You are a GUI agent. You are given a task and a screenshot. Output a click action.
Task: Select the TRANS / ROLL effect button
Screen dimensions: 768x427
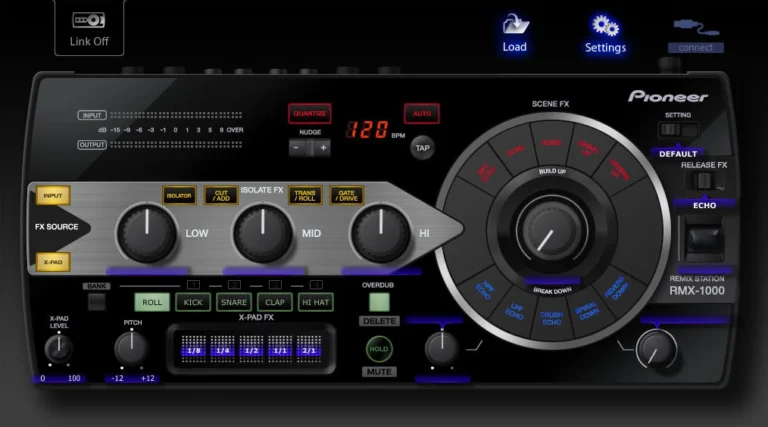tap(305, 195)
